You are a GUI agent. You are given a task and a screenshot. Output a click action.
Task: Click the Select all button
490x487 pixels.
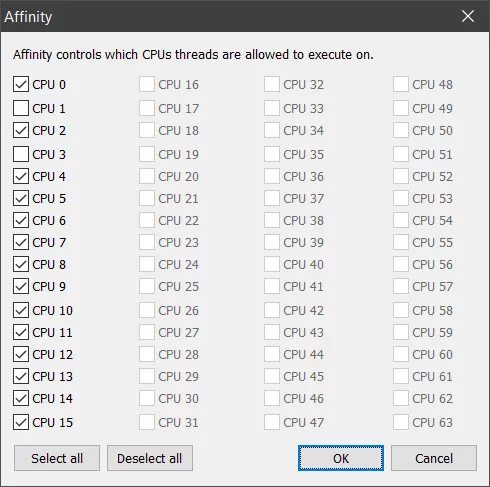coord(57,458)
